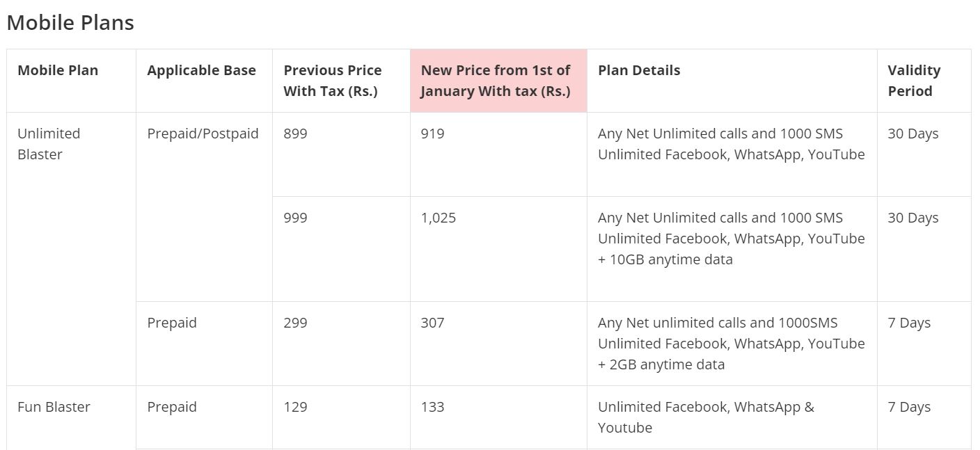
Task: Select the 999 previous price value
Action: click(295, 218)
